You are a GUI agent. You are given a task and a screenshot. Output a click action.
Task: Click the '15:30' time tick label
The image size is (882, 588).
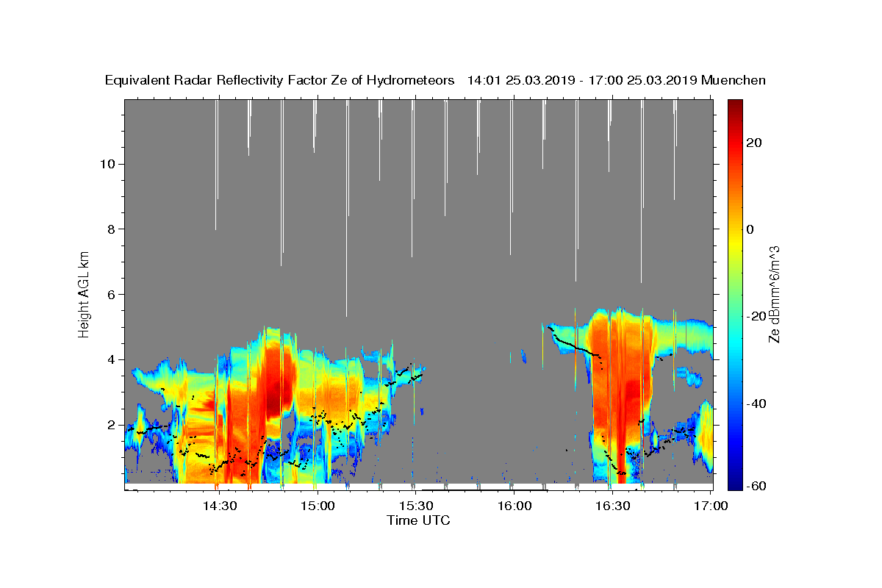coord(415,506)
